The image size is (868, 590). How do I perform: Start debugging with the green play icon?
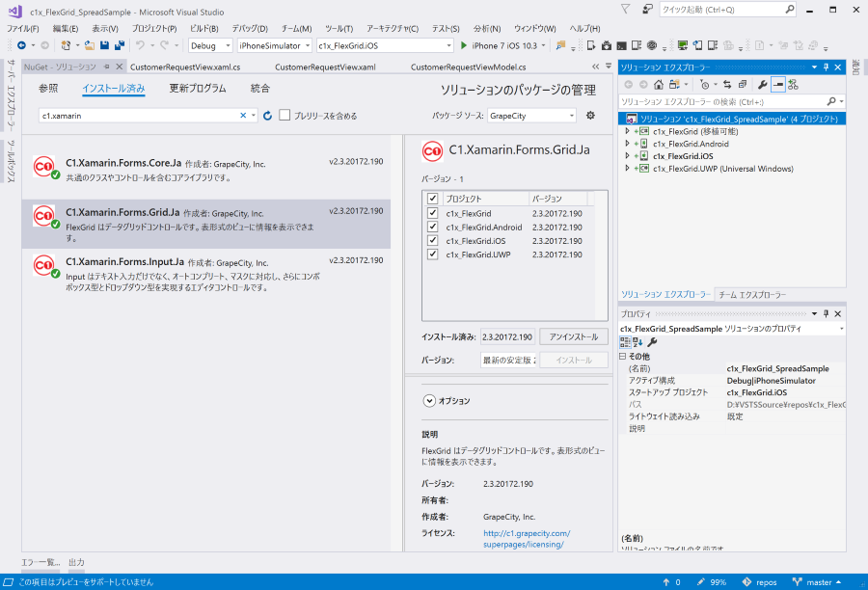pos(463,45)
